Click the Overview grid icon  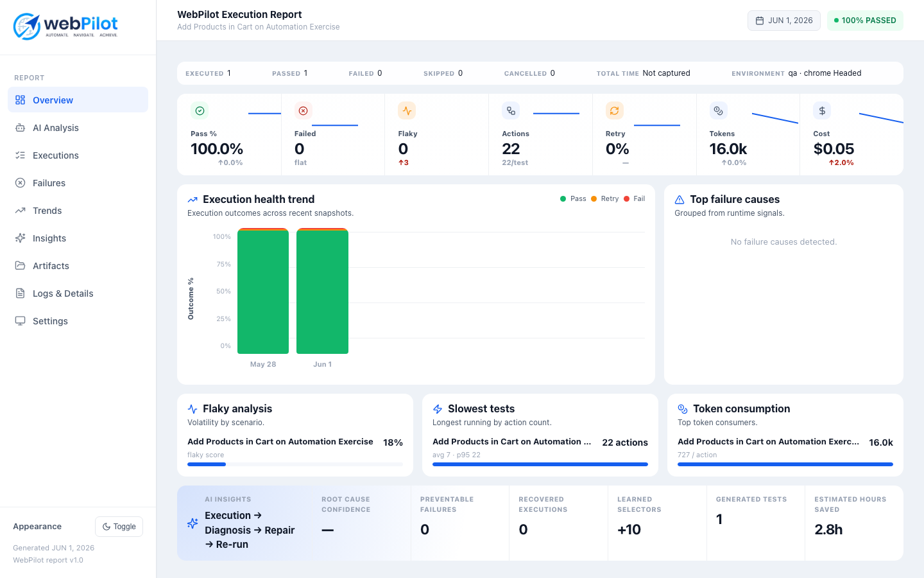21,100
